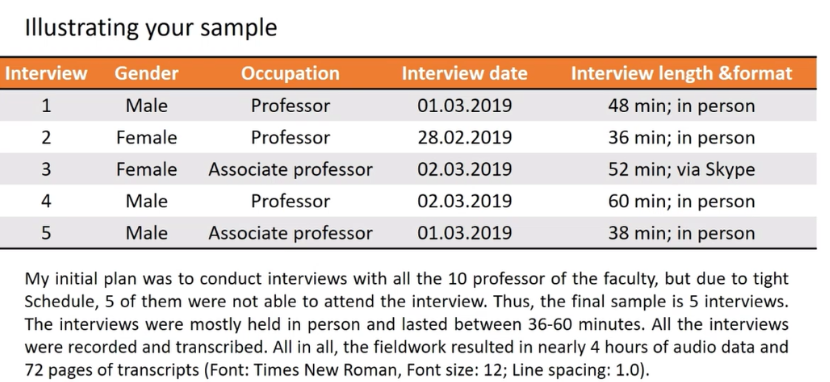The width and height of the screenshot is (830, 382).
Task: Click interview number 5 cell
Action: tap(47, 233)
